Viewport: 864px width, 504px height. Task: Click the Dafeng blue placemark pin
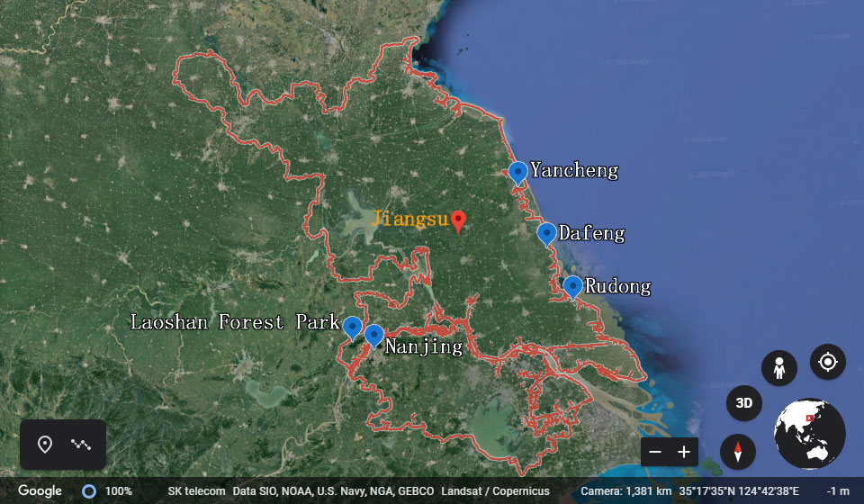point(546,235)
